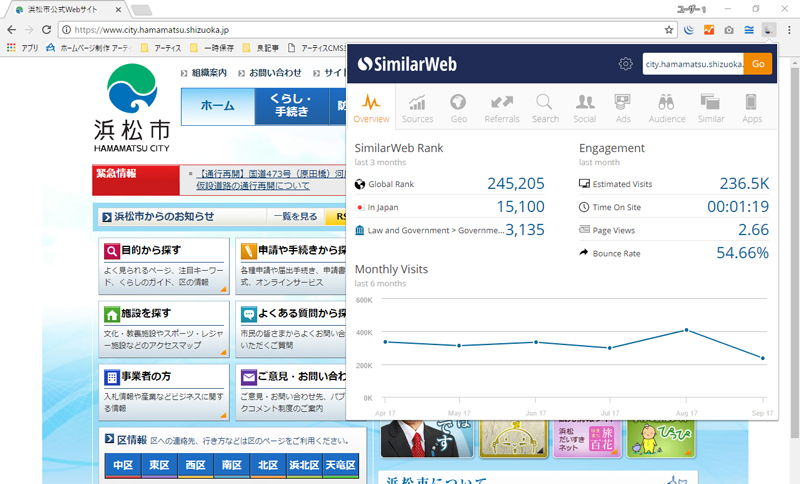The image size is (800, 484).
Task: Open the Social tab
Action: [585, 109]
